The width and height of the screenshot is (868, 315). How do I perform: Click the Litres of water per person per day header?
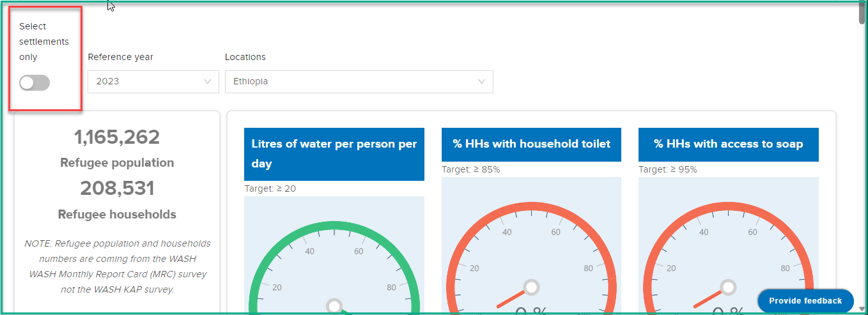pos(334,154)
